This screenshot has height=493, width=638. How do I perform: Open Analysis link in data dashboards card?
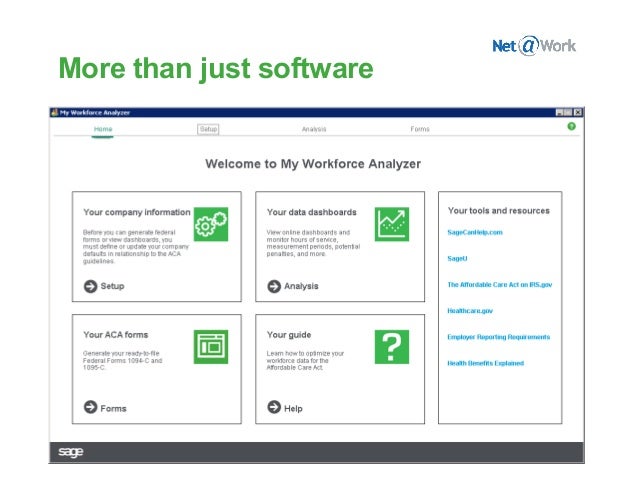[x=301, y=286]
